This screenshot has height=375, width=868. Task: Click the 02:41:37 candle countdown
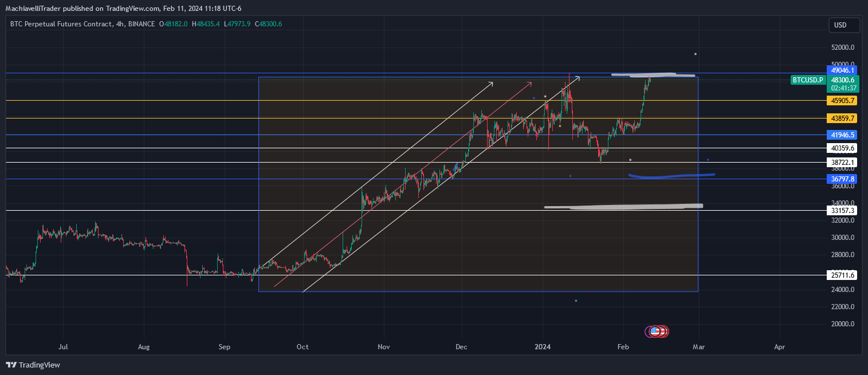click(x=843, y=88)
